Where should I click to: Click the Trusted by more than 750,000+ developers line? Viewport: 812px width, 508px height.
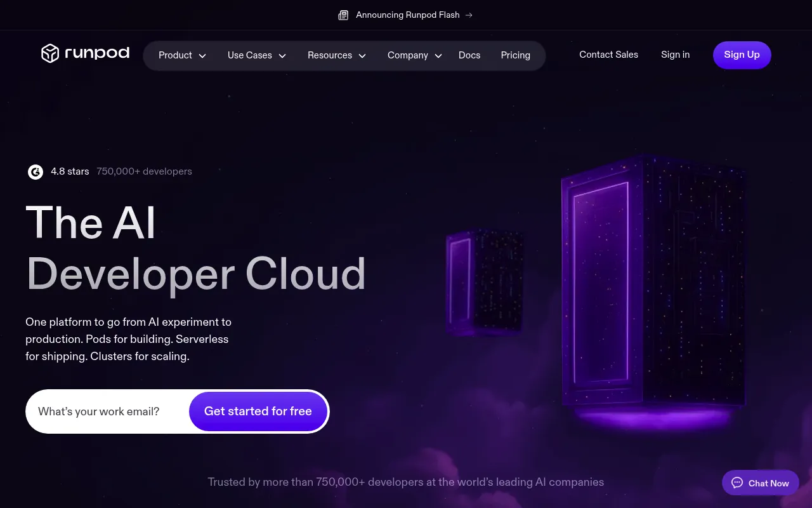406,482
